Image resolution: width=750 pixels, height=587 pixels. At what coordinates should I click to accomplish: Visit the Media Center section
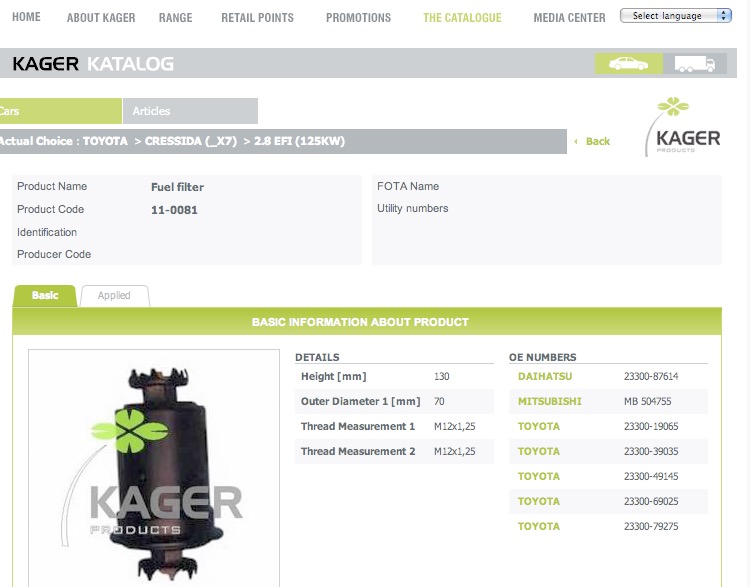tap(569, 18)
